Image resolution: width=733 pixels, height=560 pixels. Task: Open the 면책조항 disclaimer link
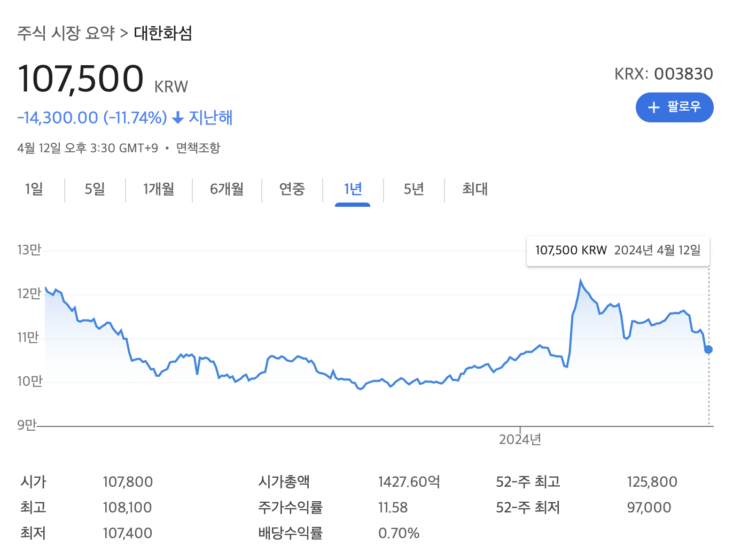tap(198, 148)
